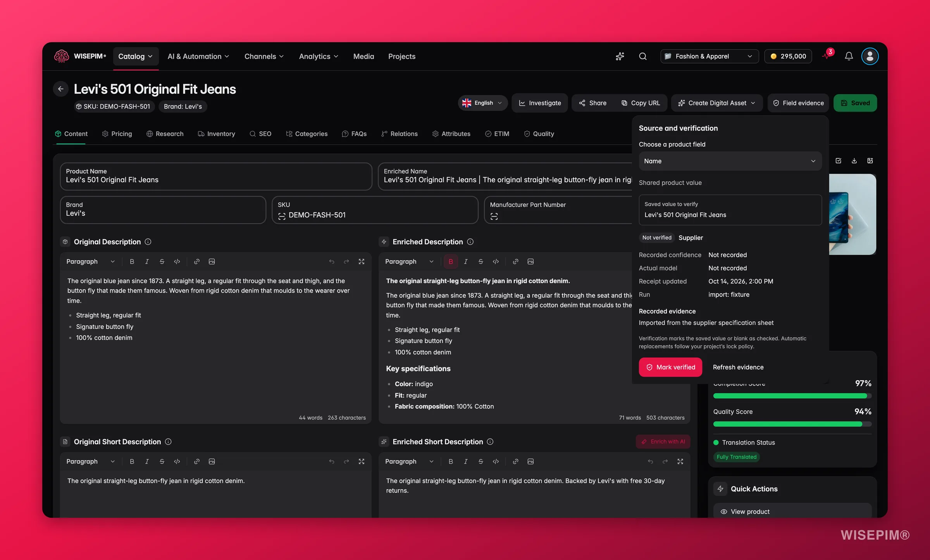This screenshot has height=560, width=930.
Task: Open Paragraph style dropdown in Original Description
Action: [91, 262]
